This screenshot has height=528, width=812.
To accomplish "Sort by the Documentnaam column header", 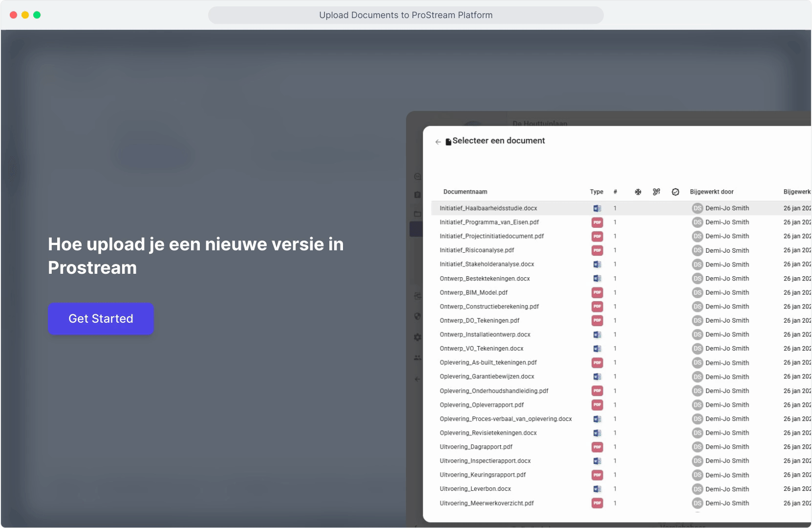I will tap(465, 192).
